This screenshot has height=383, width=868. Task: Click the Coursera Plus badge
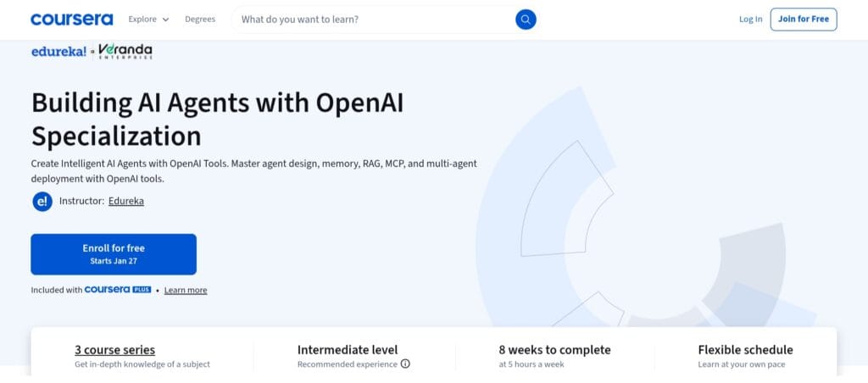[x=118, y=290]
